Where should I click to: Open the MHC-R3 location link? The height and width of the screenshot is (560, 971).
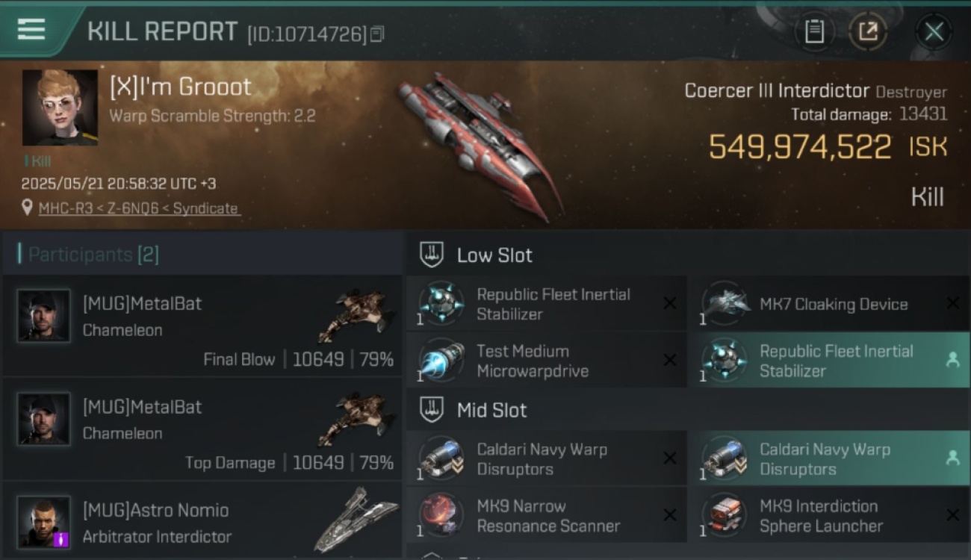pos(139,208)
